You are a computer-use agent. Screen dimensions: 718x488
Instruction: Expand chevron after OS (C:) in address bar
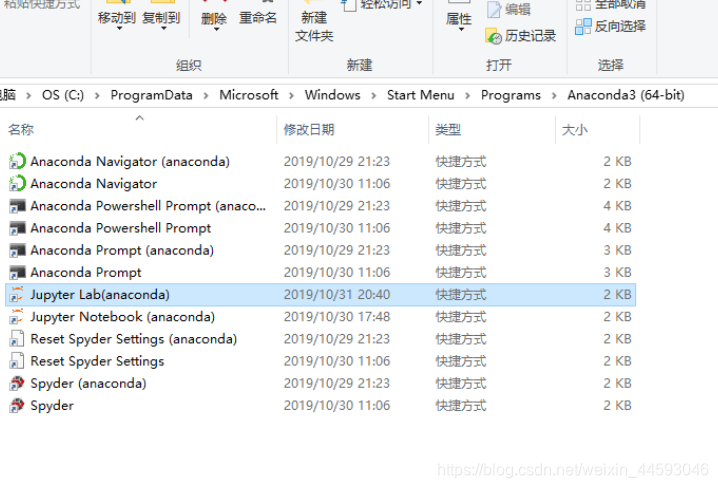(x=97, y=95)
